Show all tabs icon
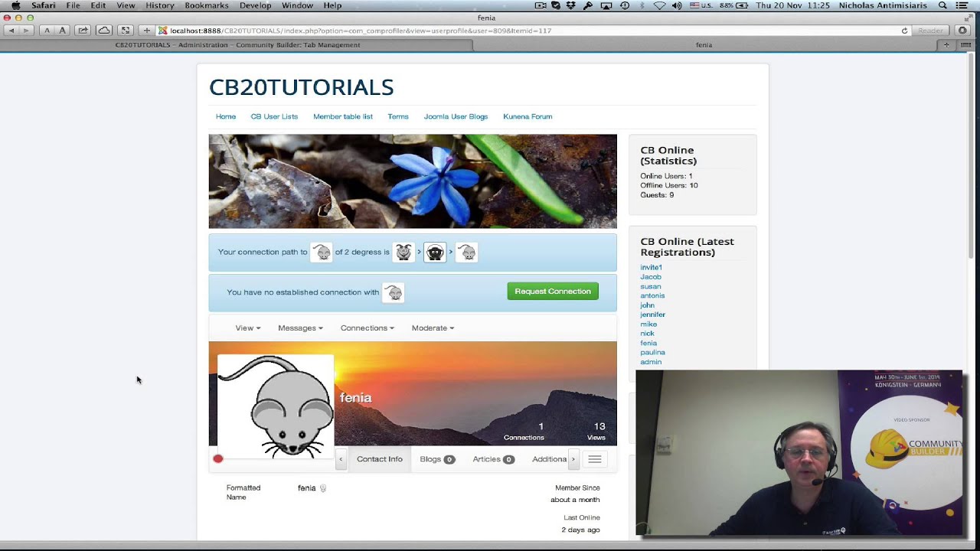Viewport: 980px width, 551px height. [965, 45]
